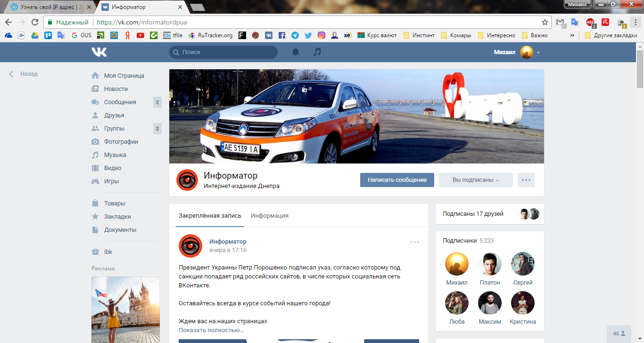Open the post options ellipsis icon
Screen dimensions: 644x343
(x=414, y=242)
